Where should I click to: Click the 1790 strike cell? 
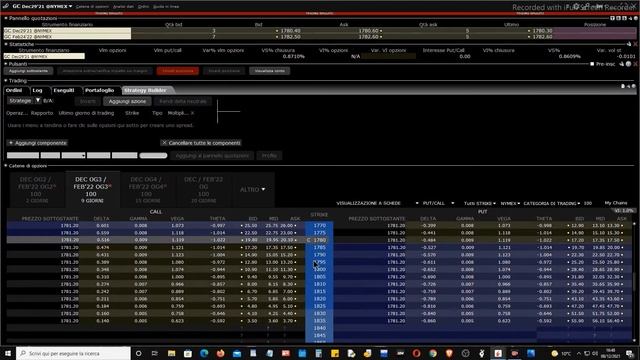pyautogui.click(x=319, y=255)
